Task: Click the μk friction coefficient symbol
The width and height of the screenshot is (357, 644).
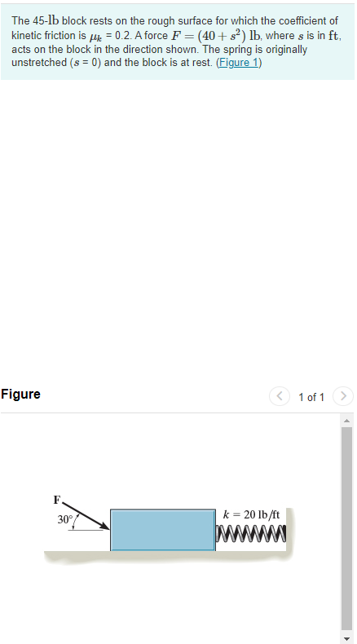Action: [x=94, y=36]
